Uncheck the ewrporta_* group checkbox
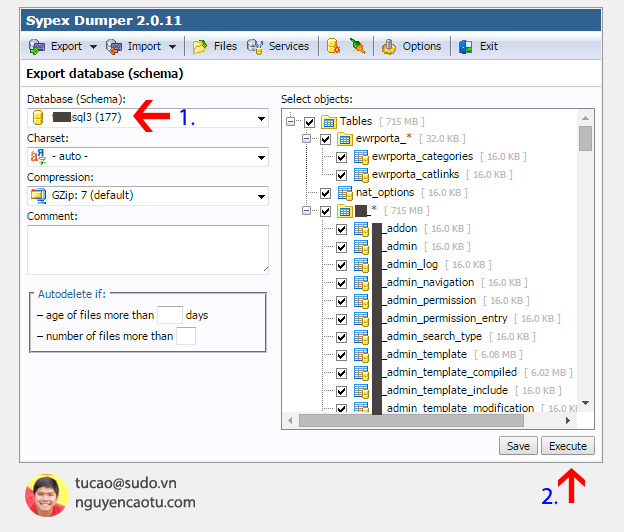This screenshot has width=624, height=532. 326,139
